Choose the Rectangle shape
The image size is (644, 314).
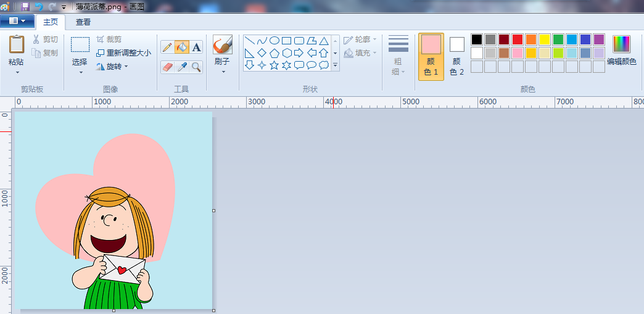pyautogui.click(x=287, y=41)
